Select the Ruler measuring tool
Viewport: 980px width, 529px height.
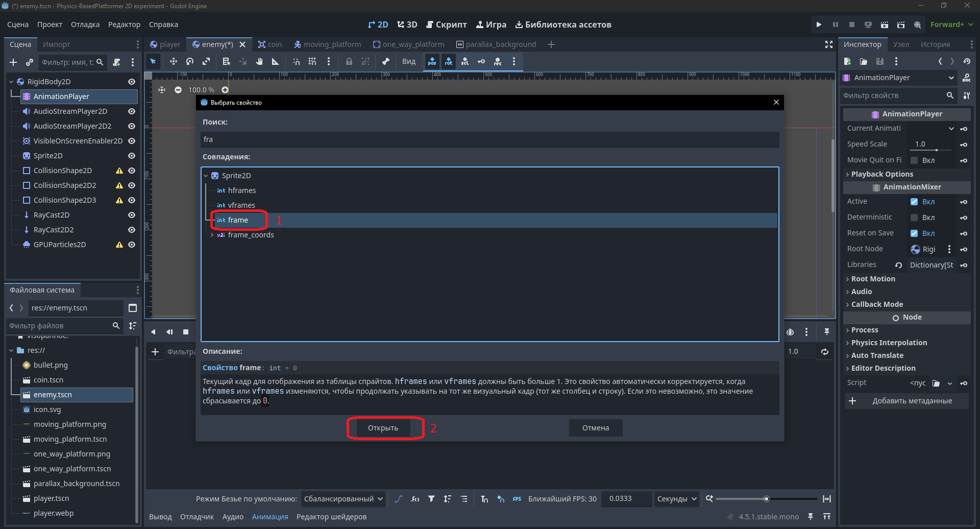click(x=276, y=62)
